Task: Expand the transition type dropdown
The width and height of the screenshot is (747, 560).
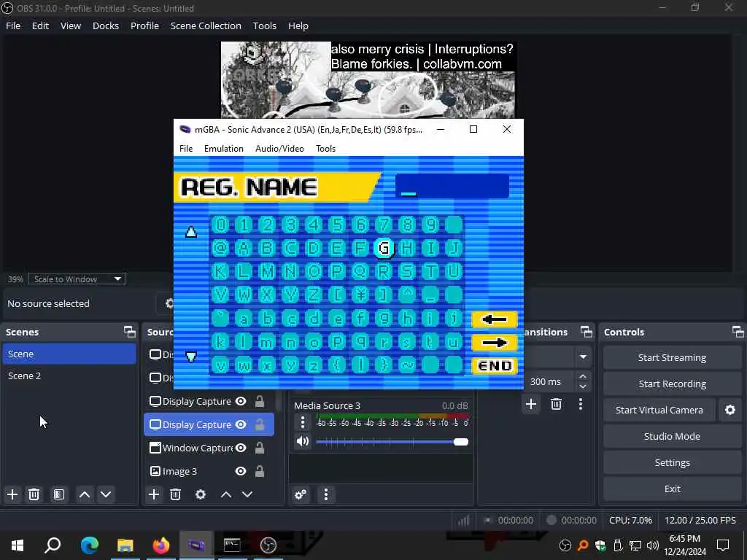Action: [x=583, y=357]
